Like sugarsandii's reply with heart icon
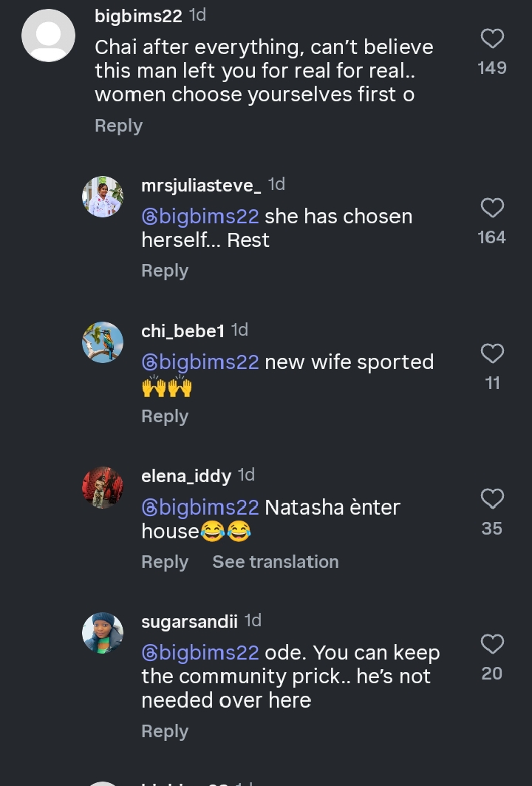The image size is (532, 786). [492, 644]
